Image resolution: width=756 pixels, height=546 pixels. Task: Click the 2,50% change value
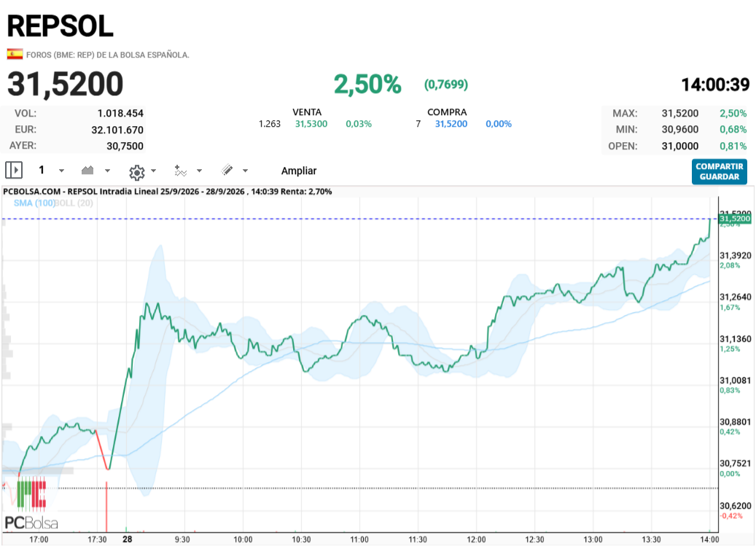click(x=367, y=85)
